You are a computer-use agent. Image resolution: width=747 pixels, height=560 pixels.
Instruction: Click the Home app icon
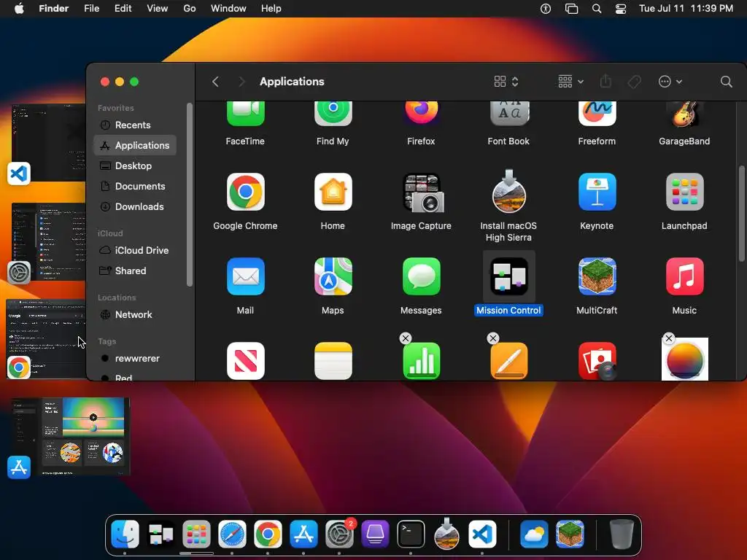(333, 192)
